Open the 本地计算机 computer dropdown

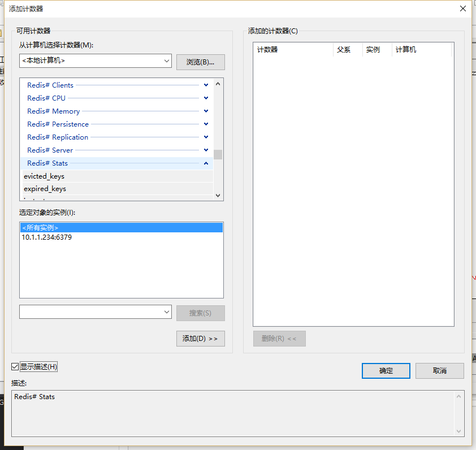tap(166, 60)
